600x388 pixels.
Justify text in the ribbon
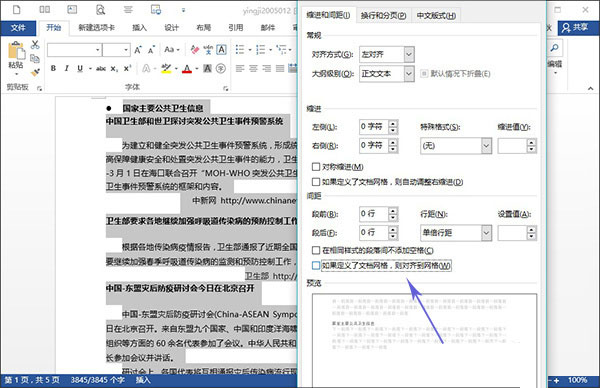click(x=280, y=68)
